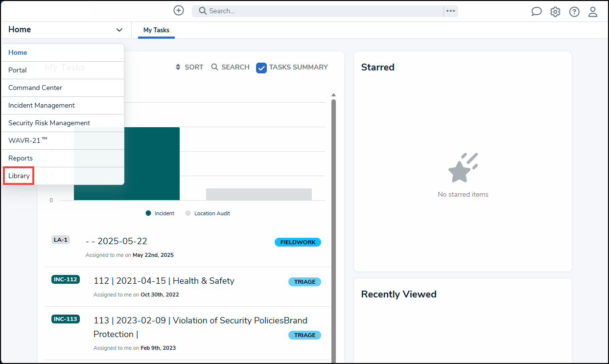Click the SEARCH button in My Tasks
Image resolution: width=609 pixels, height=364 pixels.
coord(231,67)
